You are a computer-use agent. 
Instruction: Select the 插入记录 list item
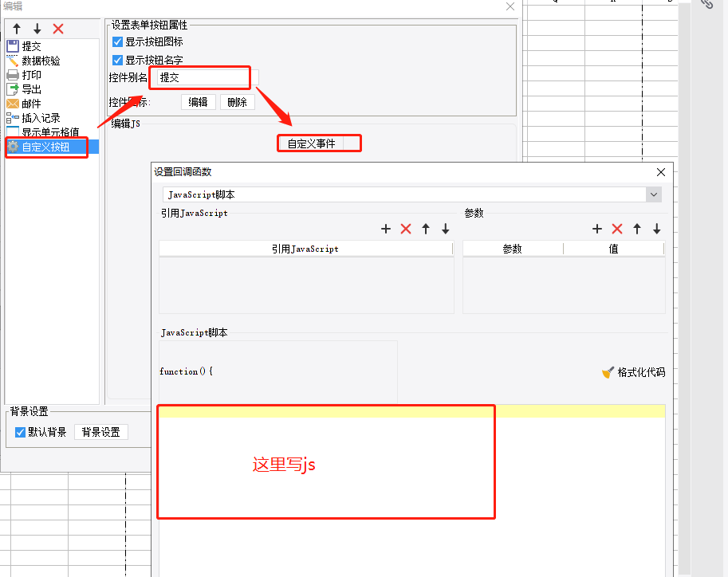[41, 119]
